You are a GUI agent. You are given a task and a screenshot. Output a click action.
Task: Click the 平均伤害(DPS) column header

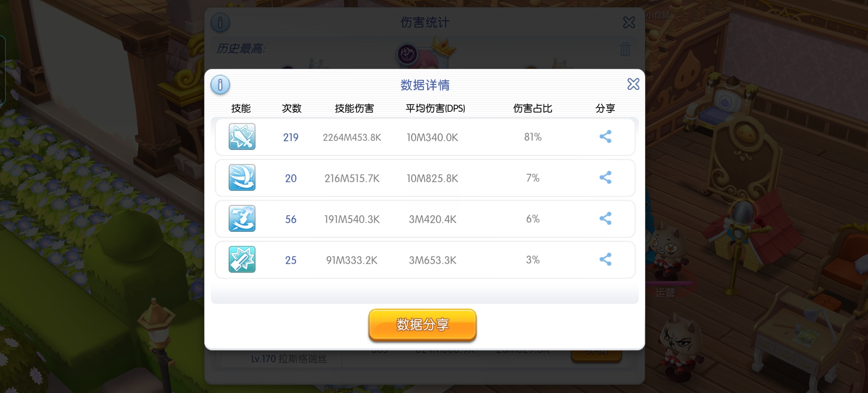click(435, 108)
